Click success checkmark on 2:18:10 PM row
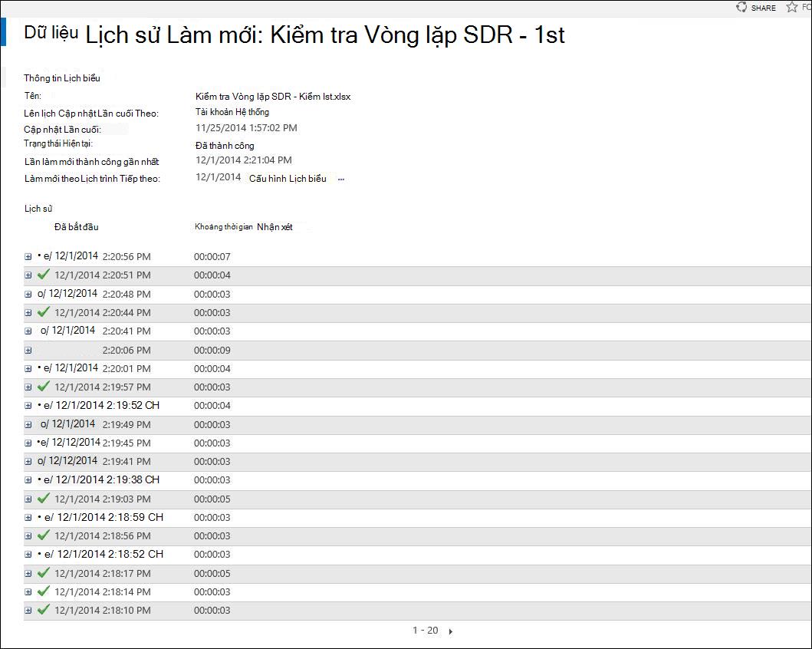This screenshot has width=812, height=649. [x=44, y=609]
